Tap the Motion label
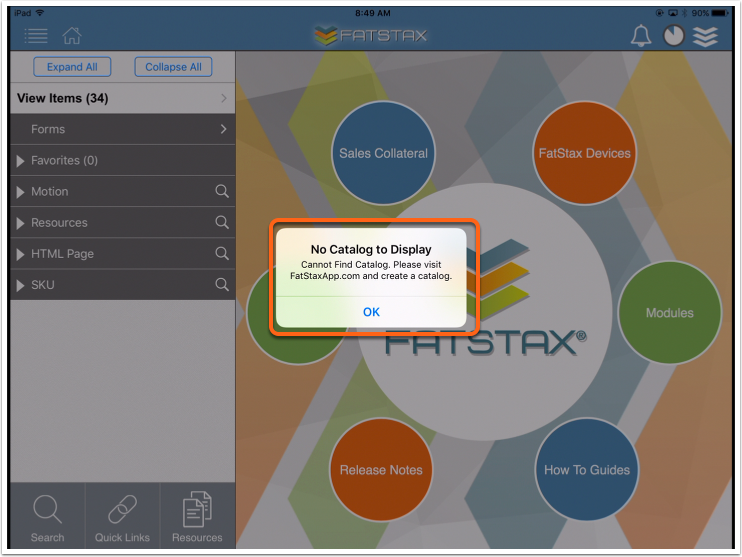This screenshot has height=557, width=742. point(50,192)
